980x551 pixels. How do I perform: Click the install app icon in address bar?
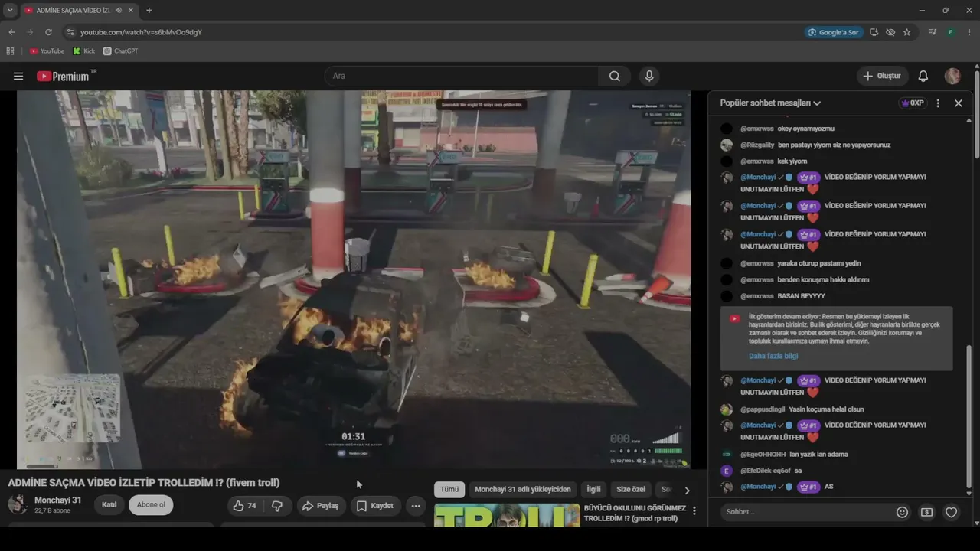(874, 32)
